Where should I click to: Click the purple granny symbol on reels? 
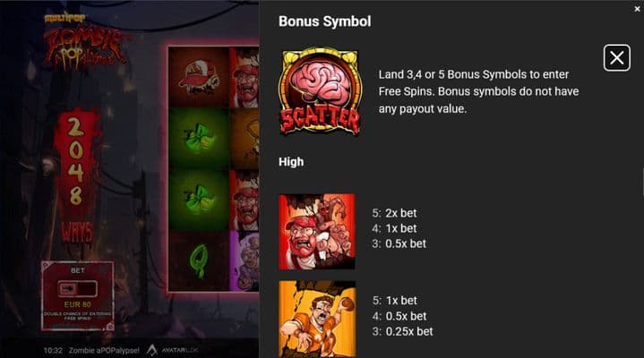245,261
